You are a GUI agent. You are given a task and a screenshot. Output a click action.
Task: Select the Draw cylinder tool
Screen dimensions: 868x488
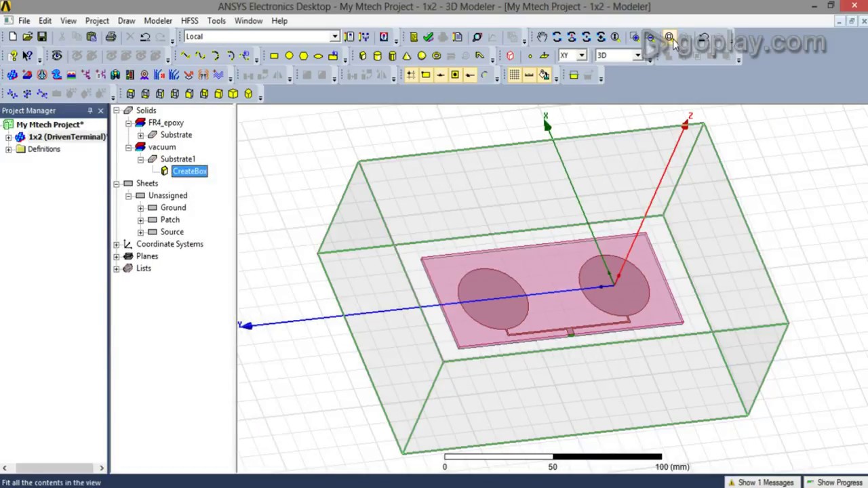(x=378, y=56)
